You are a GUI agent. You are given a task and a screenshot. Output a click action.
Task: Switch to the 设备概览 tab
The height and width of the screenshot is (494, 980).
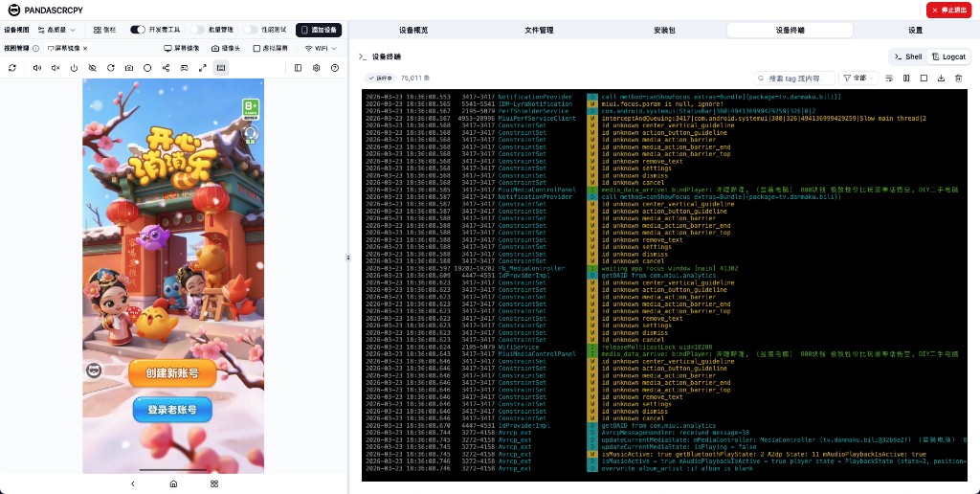[x=413, y=30]
